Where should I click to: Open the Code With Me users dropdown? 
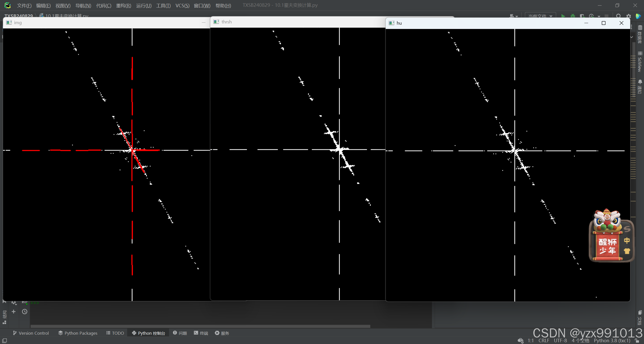513,16
